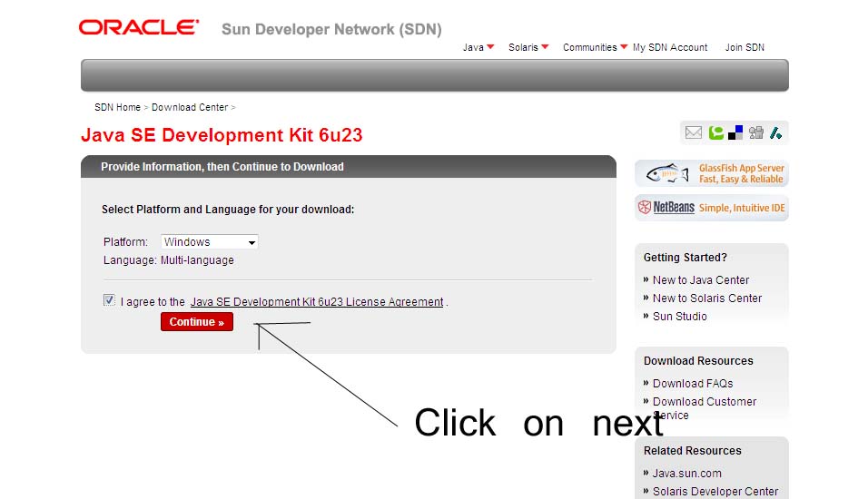Share with the Digg icon
Screen dimensions: 868x499
point(755,132)
